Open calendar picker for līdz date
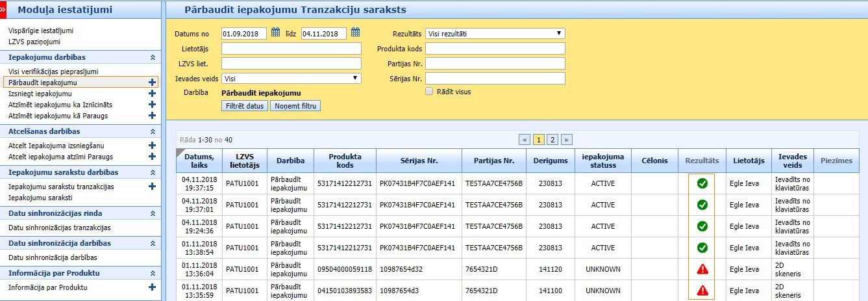 coord(355,32)
